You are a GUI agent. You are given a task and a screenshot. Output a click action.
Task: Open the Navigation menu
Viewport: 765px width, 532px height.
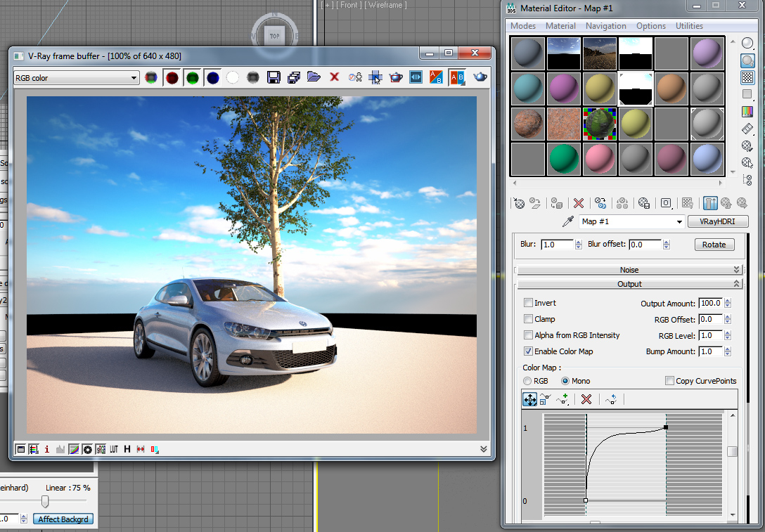point(605,26)
